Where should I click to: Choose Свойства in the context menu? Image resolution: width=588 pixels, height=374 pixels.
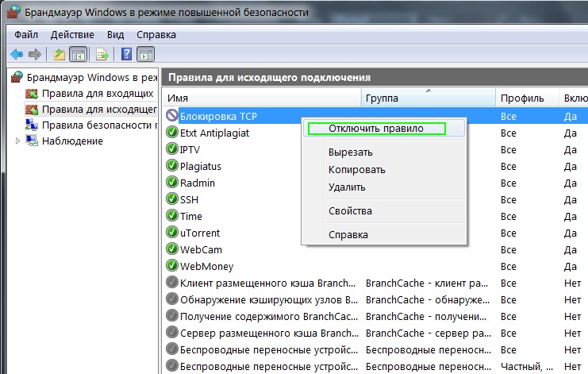350,211
